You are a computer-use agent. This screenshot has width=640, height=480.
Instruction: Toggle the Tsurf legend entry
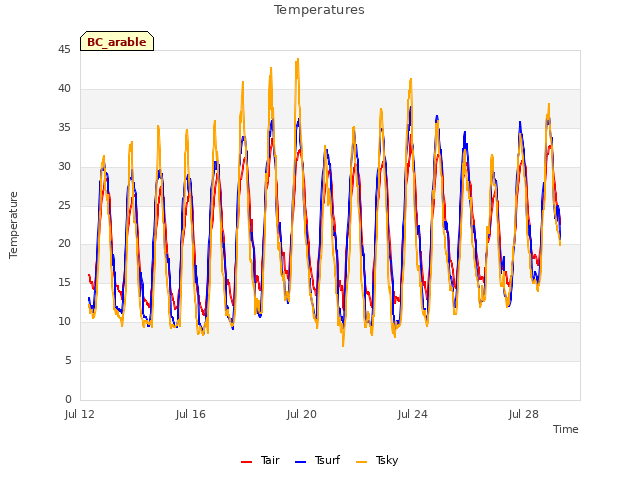pos(317,460)
